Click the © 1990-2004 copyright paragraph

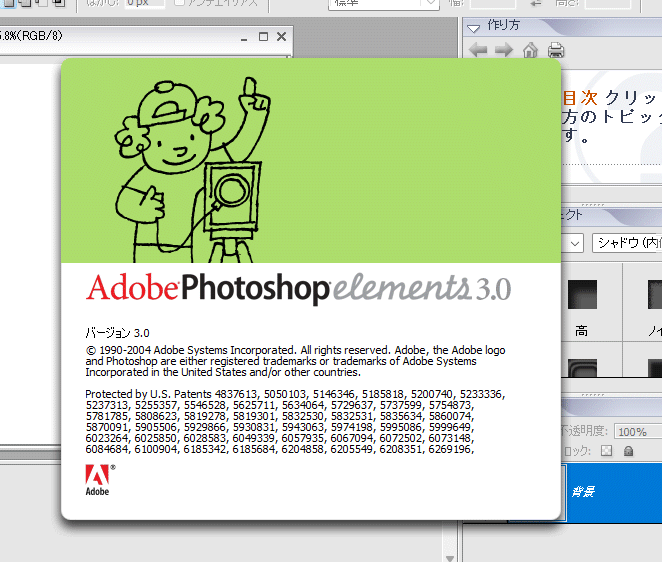pos(295,361)
